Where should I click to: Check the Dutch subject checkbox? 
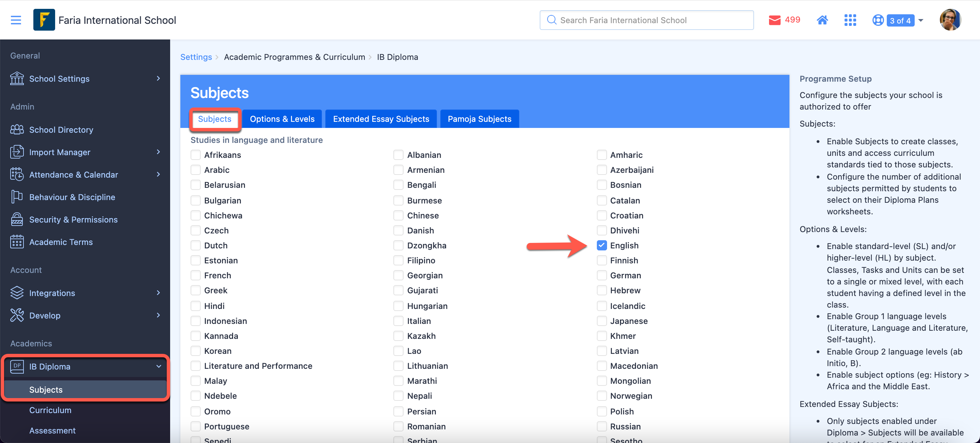(x=196, y=245)
